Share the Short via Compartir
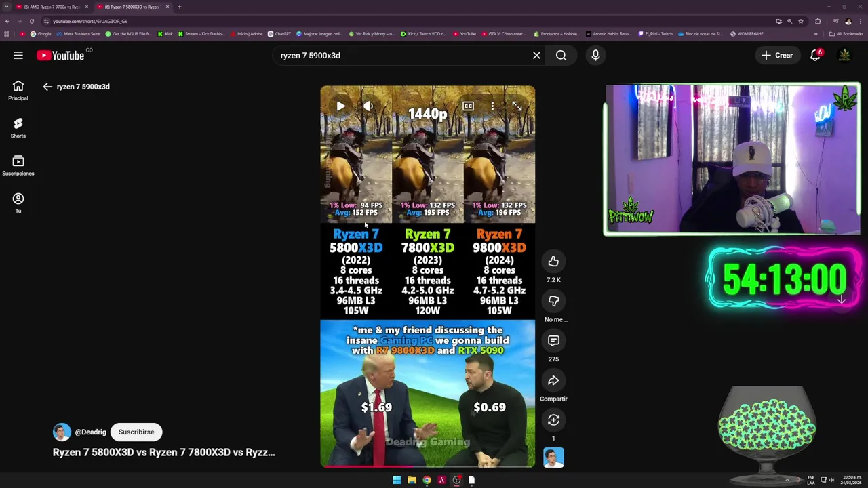Image resolution: width=868 pixels, height=488 pixels. coord(553,381)
